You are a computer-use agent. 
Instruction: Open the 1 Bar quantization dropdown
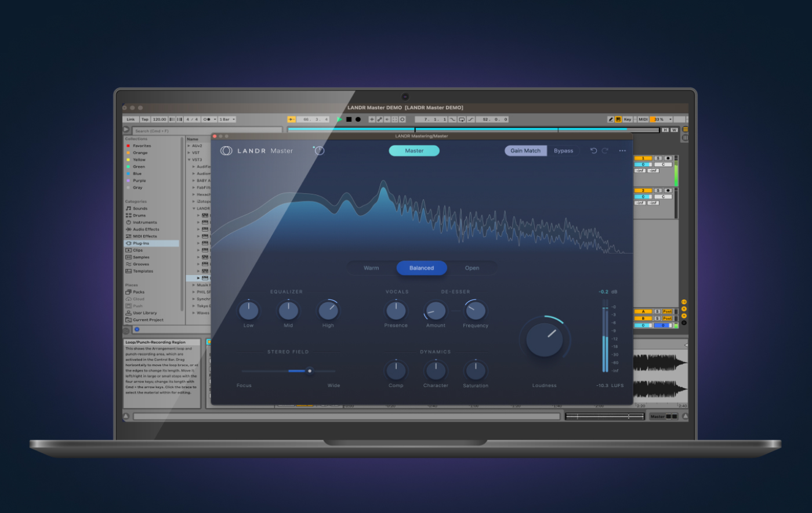tap(227, 119)
